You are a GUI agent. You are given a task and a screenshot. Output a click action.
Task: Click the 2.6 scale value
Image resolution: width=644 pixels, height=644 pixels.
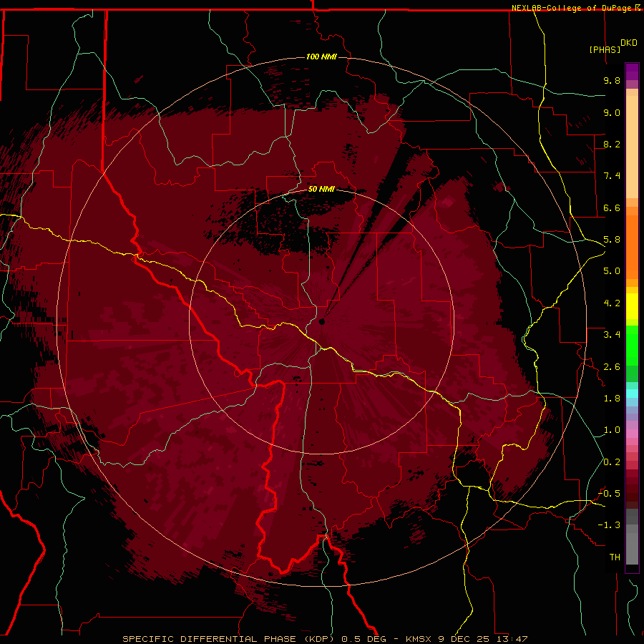612,367
